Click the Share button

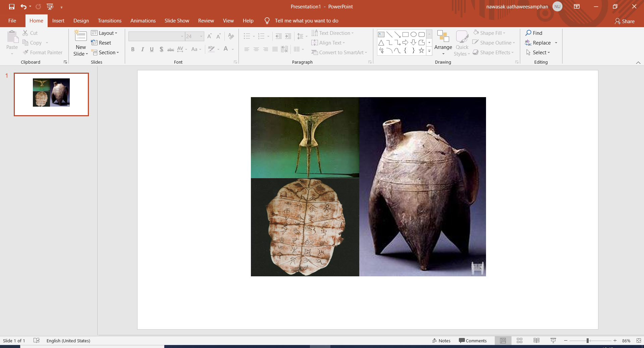coord(625,21)
